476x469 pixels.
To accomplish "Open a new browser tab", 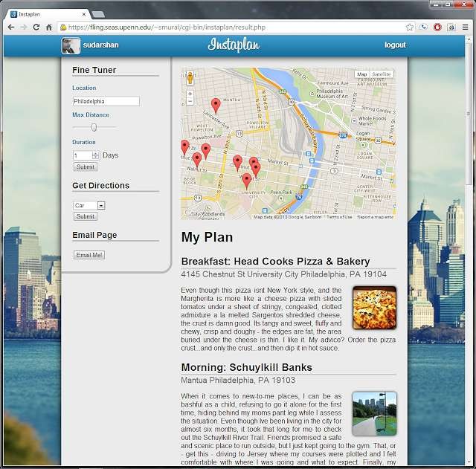I will 98,14.
